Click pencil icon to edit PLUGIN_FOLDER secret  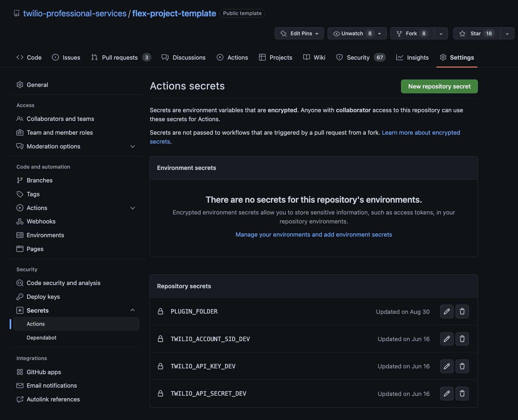click(x=447, y=311)
